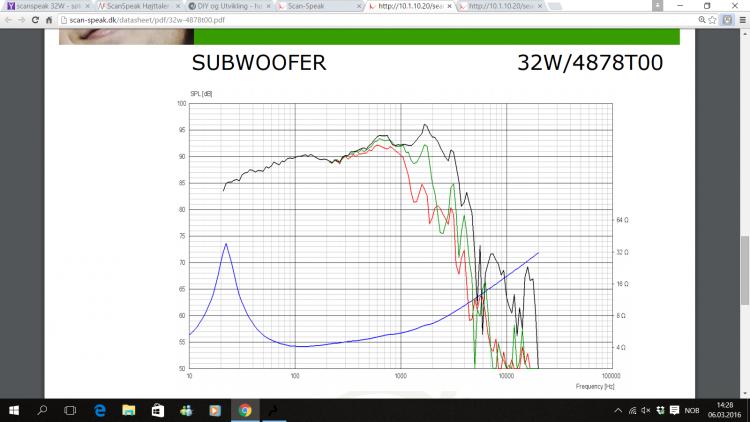Click the page vertical scrollbar thumb
Viewport: 750px width, 422px height.
[x=745, y=270]
